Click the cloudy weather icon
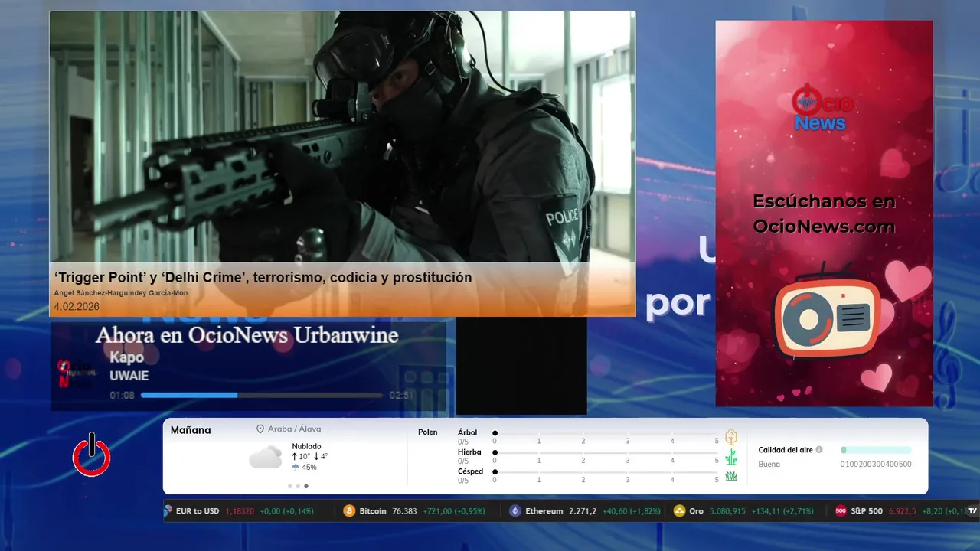Image resolution: width=980 pixels, height=551 pixels. [x=265, y=458]
